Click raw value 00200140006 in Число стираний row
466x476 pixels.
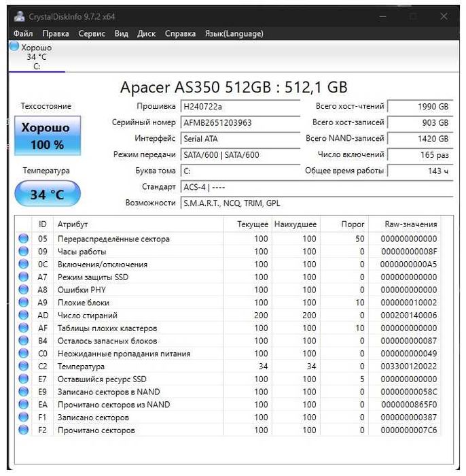[409, 316]
